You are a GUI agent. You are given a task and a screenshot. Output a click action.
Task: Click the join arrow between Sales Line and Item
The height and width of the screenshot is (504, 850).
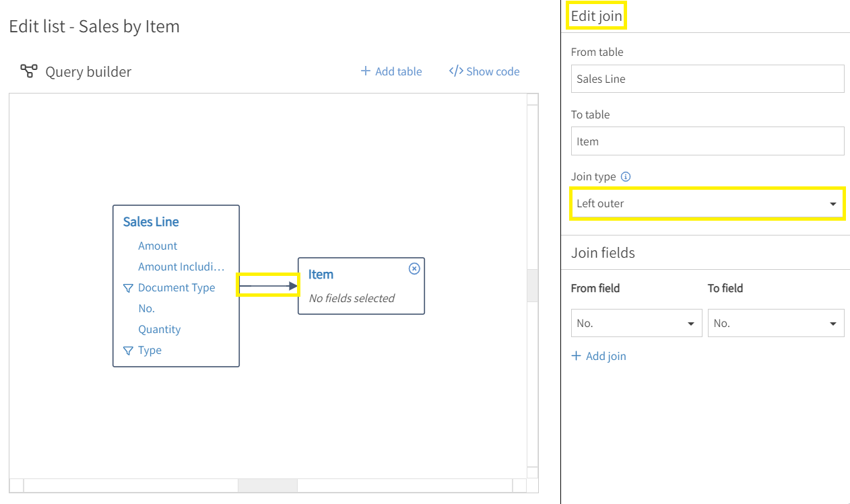click(x=268, y=286)
